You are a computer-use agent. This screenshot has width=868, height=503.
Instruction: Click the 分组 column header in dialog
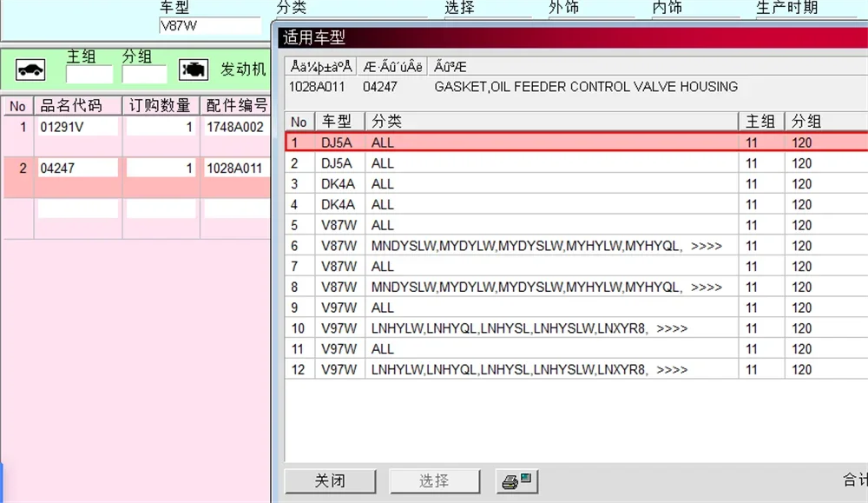tap(826, 122)
